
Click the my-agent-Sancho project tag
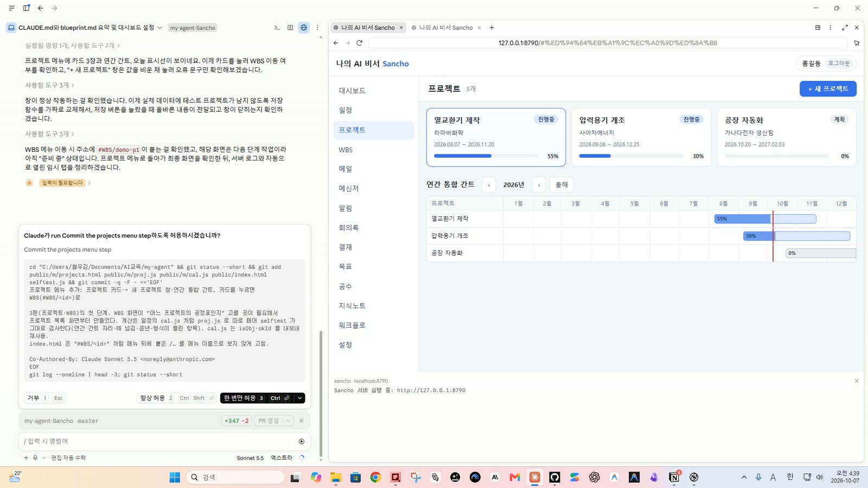pos(193,28)
